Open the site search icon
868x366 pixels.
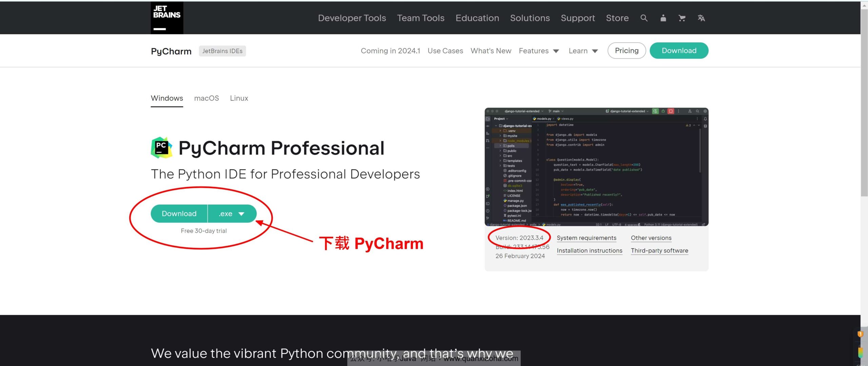[x=644, y=18]
